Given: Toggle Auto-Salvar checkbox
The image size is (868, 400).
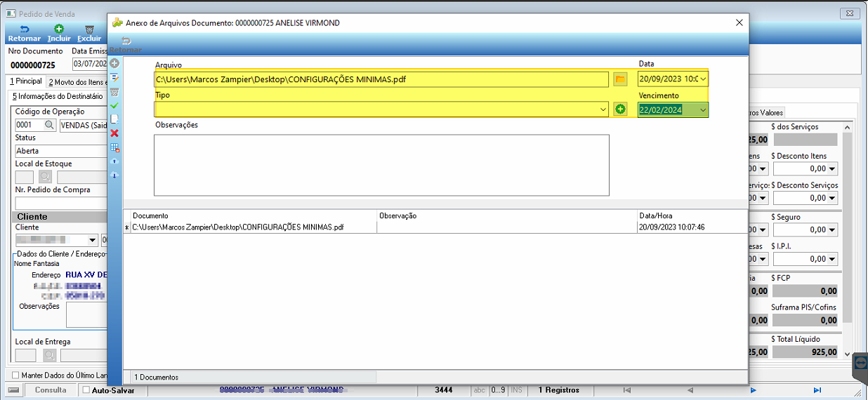Looking at the screenshot, I should 86,390.
